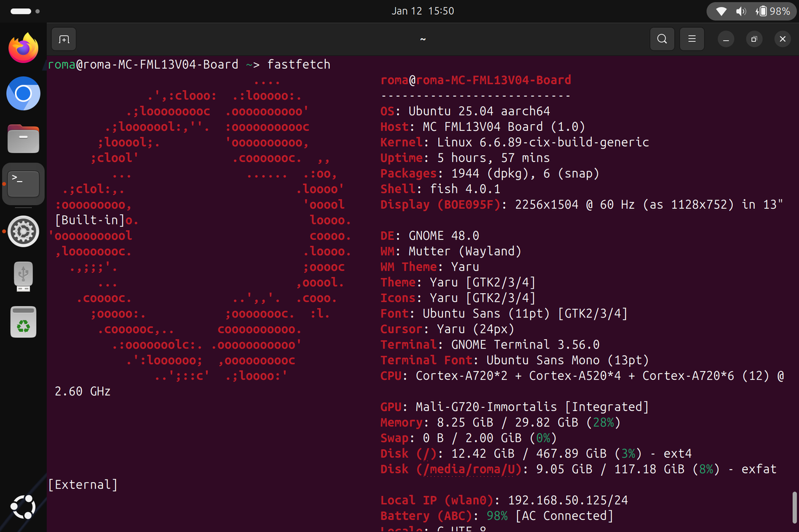Click the "Display (BOE095F)" label

[x=440, y=205]
